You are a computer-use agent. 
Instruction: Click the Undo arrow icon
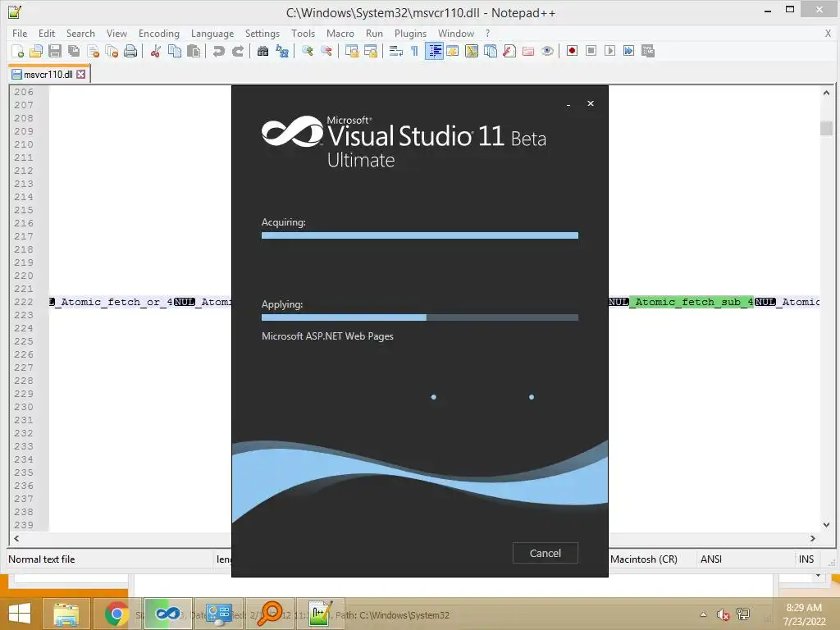pyautogui.click(x=218, y=51)
